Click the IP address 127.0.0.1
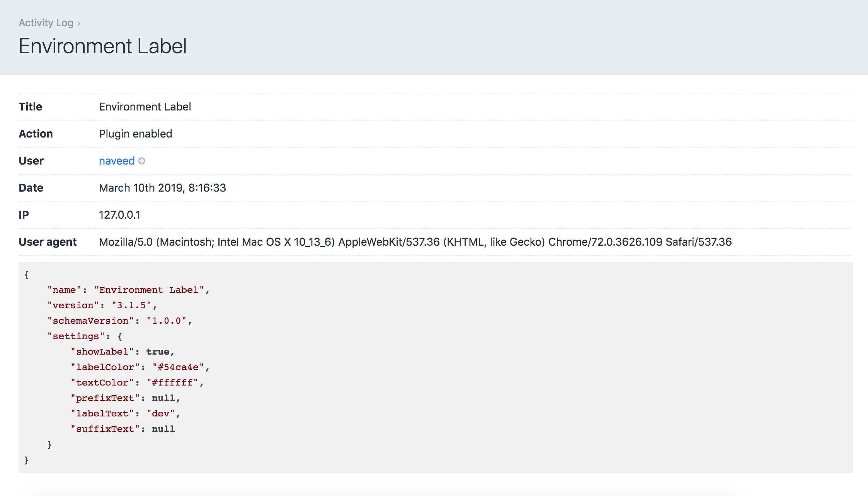 120,215
